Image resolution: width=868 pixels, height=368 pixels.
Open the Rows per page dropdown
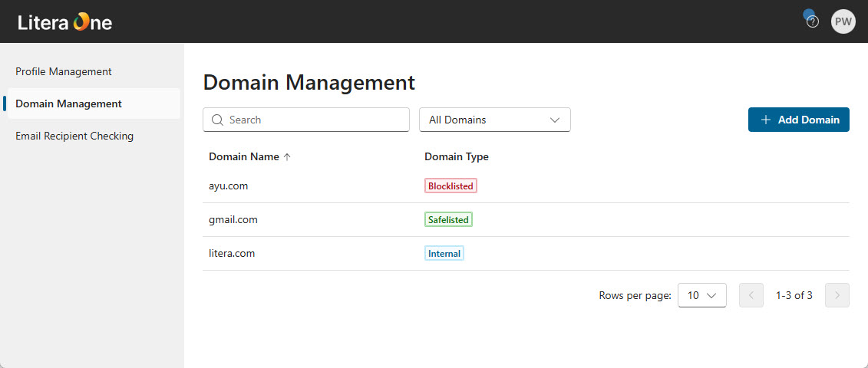[702, 295]
